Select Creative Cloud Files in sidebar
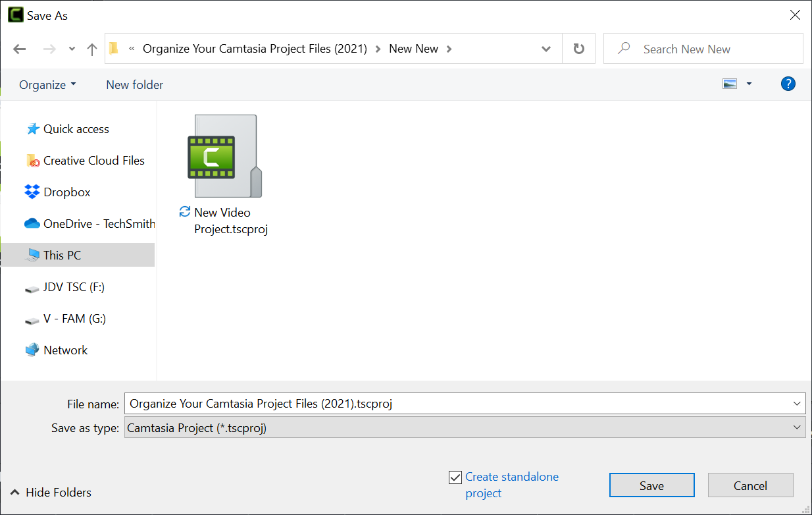Image resolution: width=812 pixels, height=515 pixels. (86, 161)
